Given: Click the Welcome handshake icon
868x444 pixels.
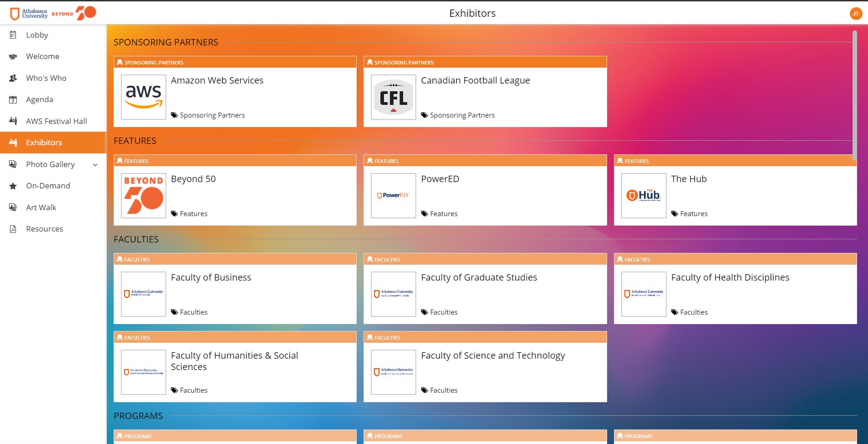Looking at the screenshot, I should click(x=13, y=57).
